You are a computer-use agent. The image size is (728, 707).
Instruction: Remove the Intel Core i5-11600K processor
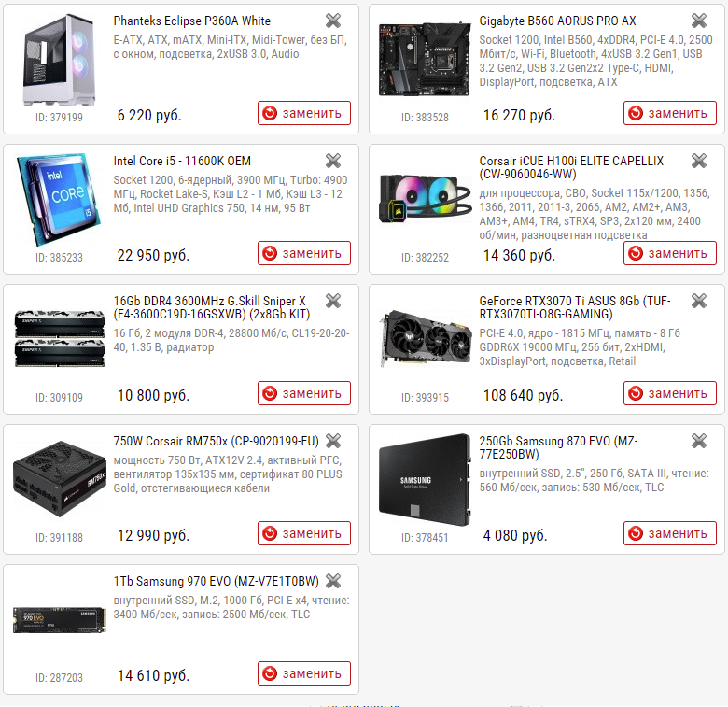click(333, 161)
